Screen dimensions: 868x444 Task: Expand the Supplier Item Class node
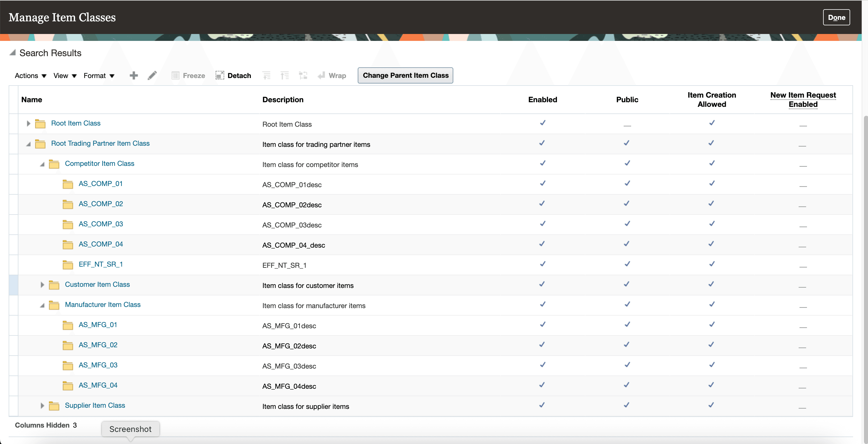tap(42, 406)
